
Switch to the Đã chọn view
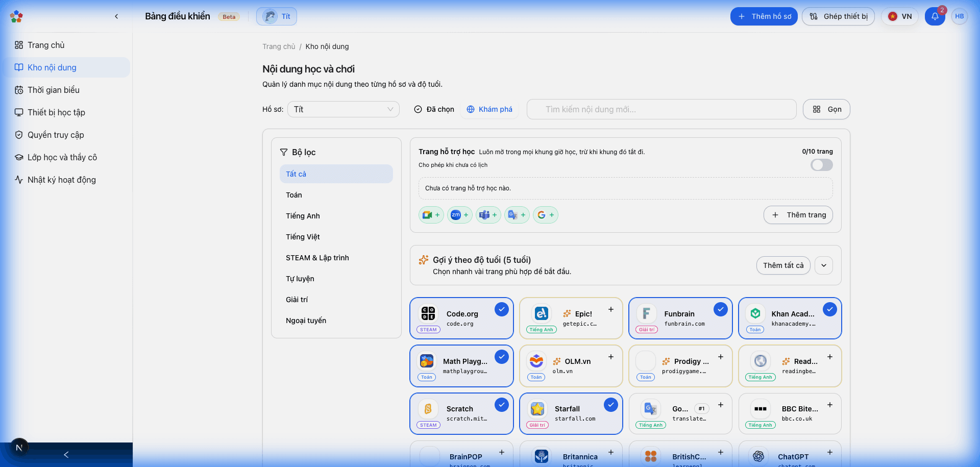point(434,109)
